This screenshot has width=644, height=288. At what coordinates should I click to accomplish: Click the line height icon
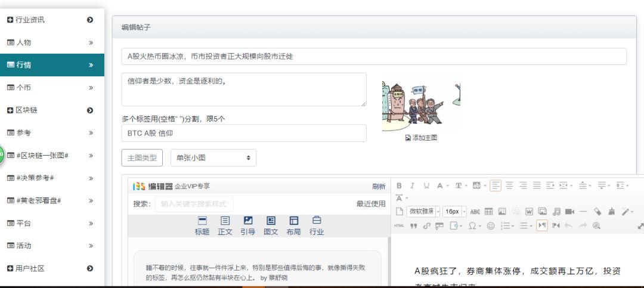pos(620,185)
